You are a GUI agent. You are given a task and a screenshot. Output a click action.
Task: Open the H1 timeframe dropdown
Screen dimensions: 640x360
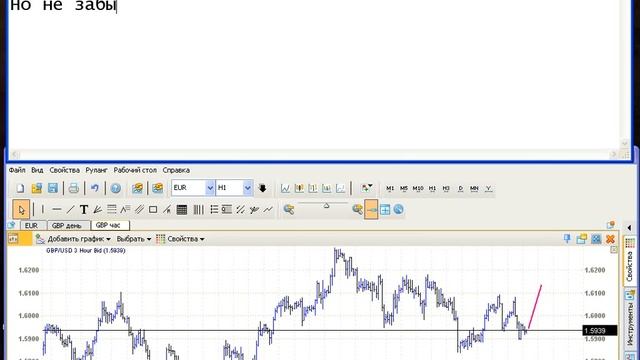pos(247,188)
